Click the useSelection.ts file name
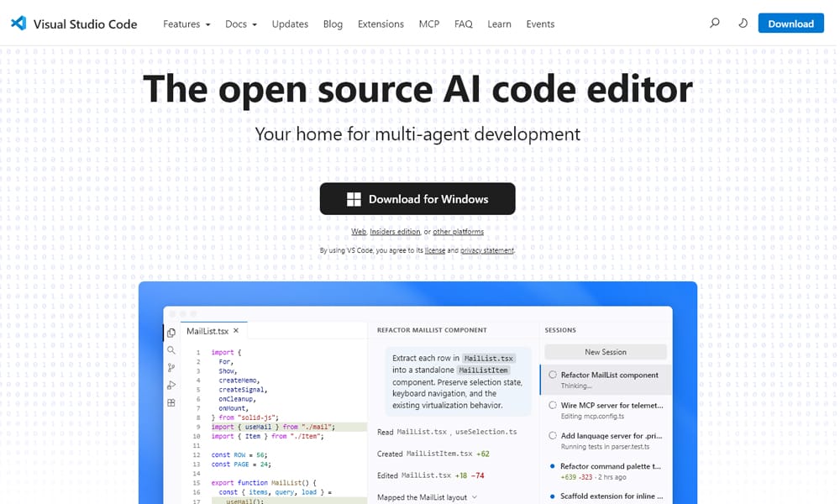 click(486, 432)
